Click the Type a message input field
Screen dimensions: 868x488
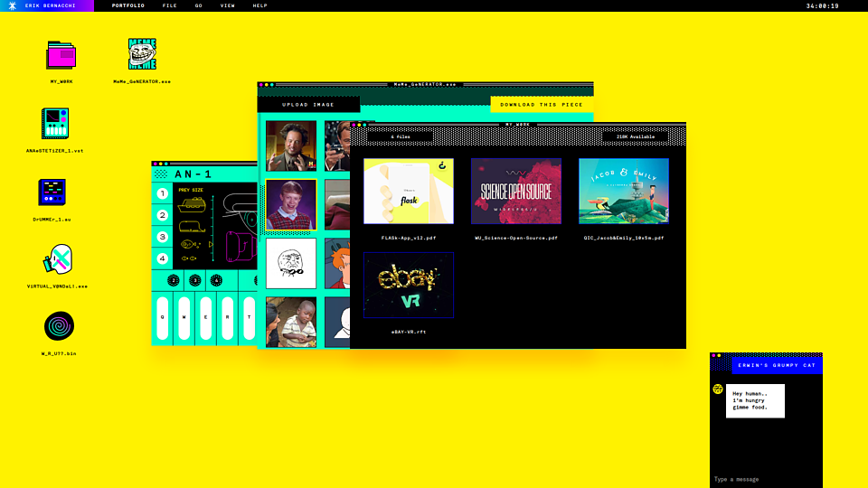[x=764, y=479]
